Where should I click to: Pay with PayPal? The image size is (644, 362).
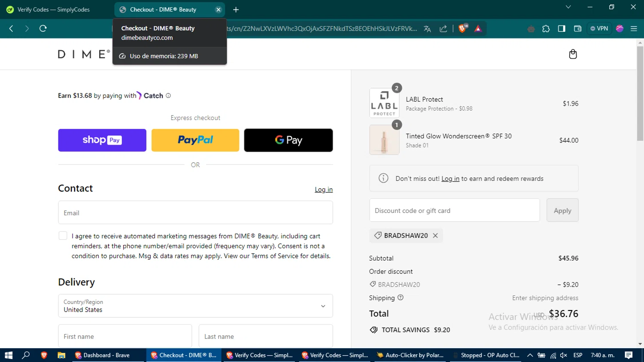point(195,140)
